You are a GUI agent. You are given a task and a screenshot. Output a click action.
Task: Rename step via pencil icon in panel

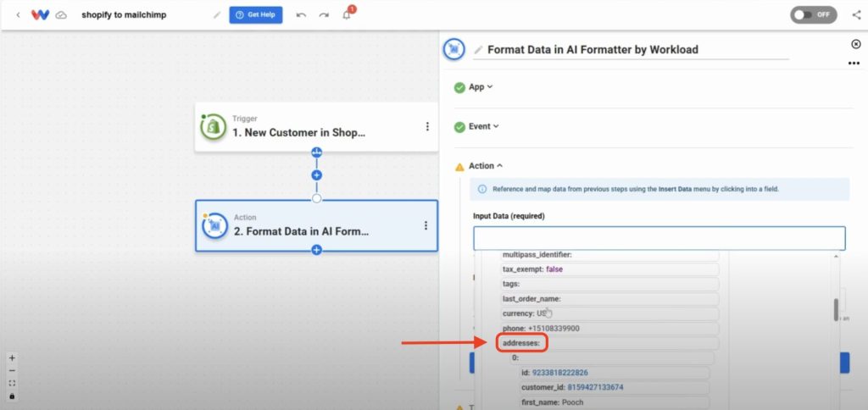coord(478,50)
